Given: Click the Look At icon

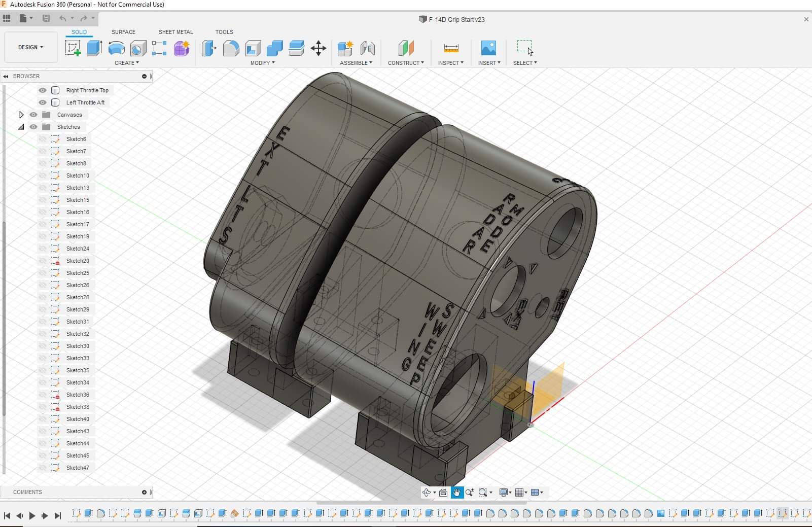Looking at the screenshot, I should point(443,492).
